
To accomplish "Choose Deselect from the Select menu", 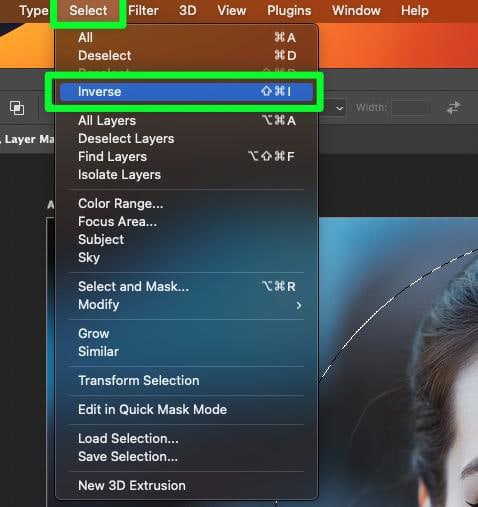I will click(x=187, y=55).
